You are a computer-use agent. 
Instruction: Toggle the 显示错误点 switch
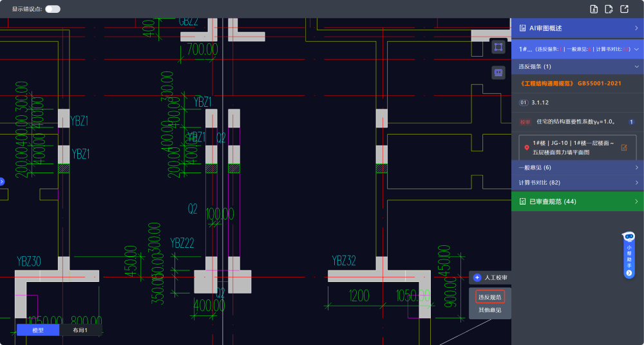[53, 9]
